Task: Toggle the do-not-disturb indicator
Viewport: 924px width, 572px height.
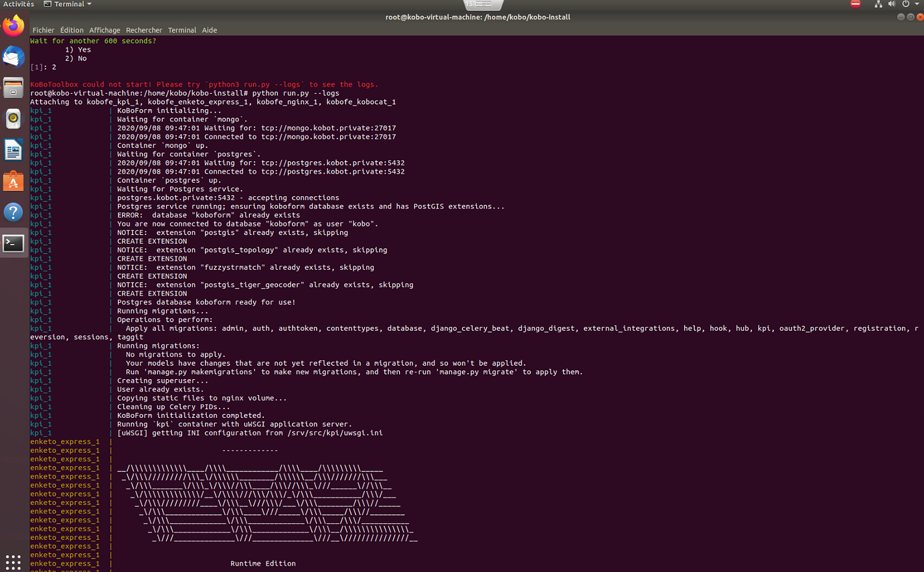Action: 856,4
